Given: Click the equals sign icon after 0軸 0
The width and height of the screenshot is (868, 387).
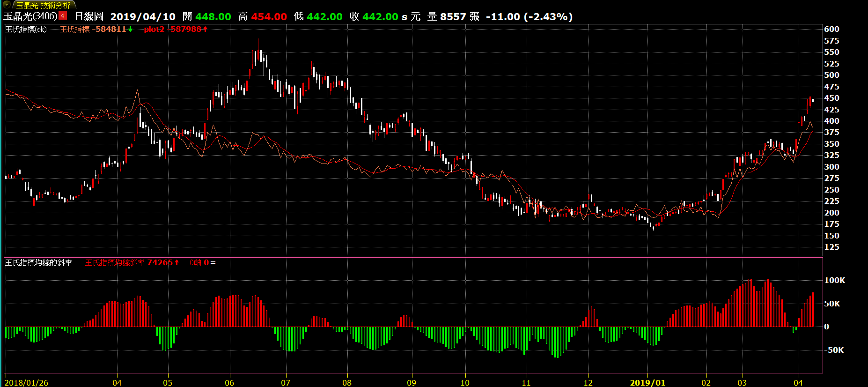Looking at the screenshot, I should [213, 263].
